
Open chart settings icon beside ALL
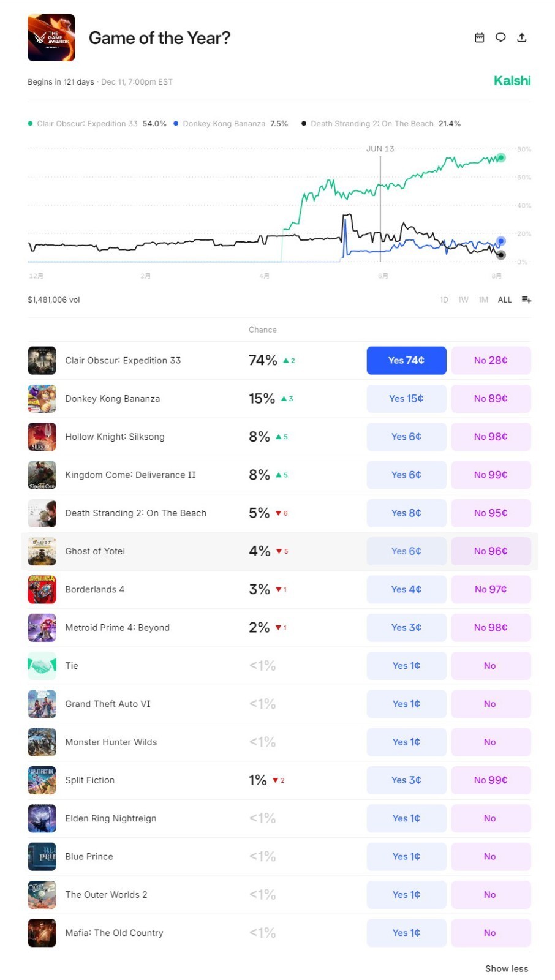526,300
